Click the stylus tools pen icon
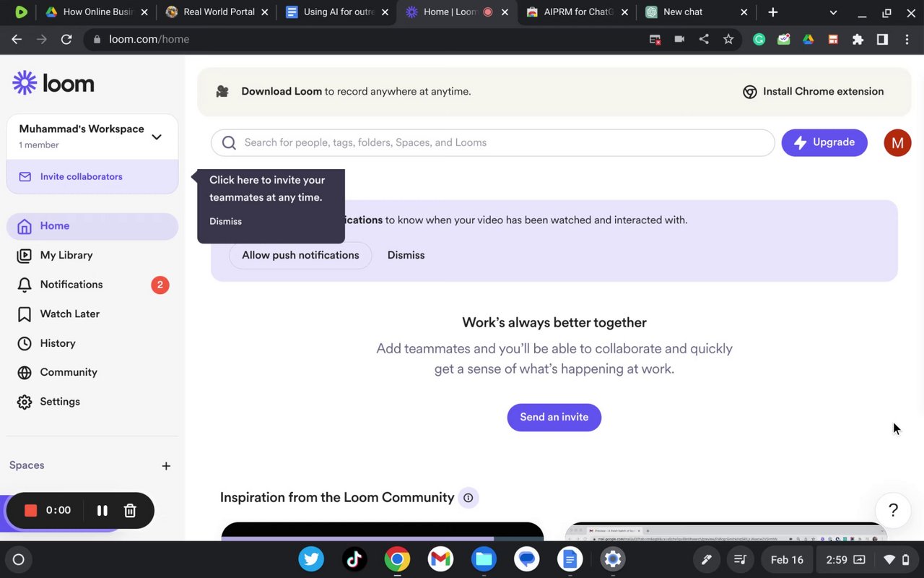The image size is (924, 578). (x=707, y=560)
